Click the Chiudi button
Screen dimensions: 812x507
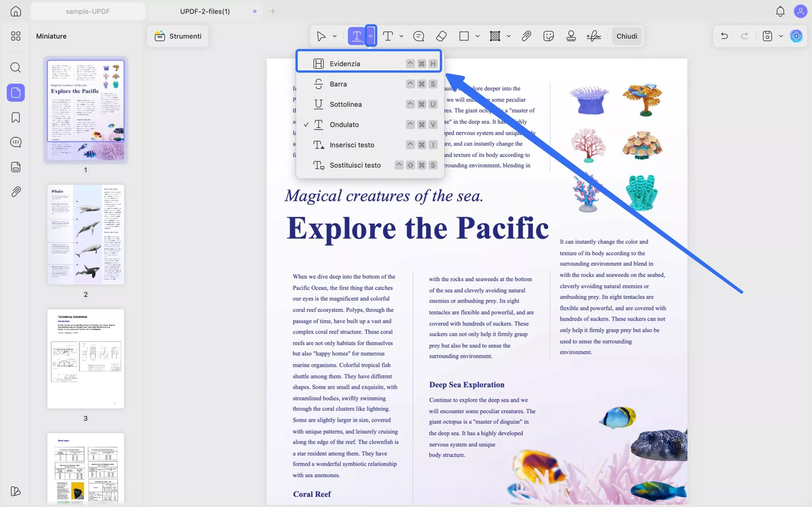627,36
